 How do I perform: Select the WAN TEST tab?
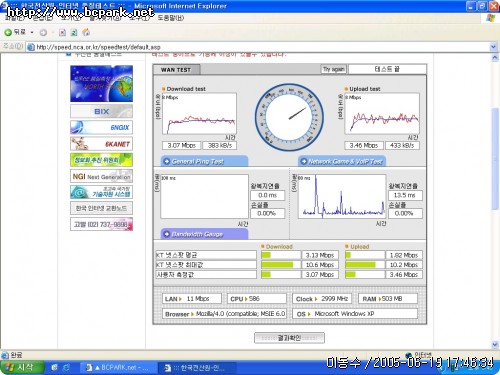pyautogui.click(x=176, y=70)
